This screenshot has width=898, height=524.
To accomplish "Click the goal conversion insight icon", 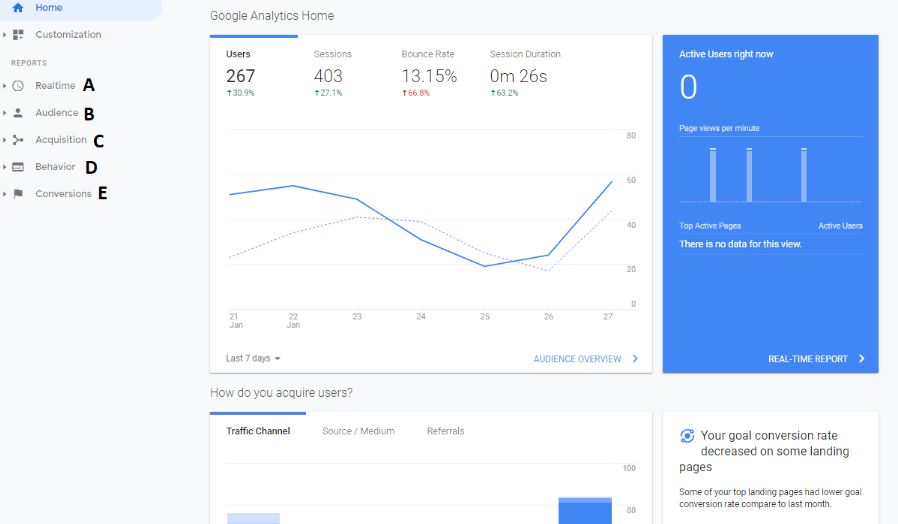I will pyautogui.click(x=687, y=436).
